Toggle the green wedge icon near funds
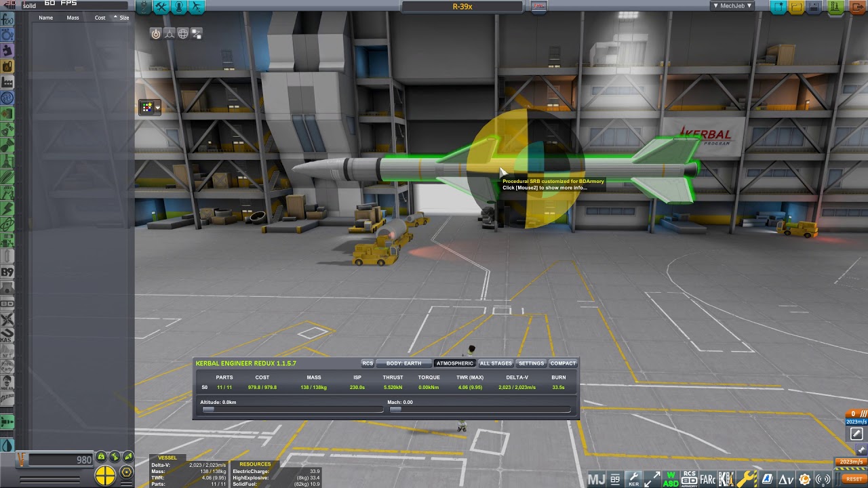Viewport: 868px width, 488px height. [x=128, y=457]
